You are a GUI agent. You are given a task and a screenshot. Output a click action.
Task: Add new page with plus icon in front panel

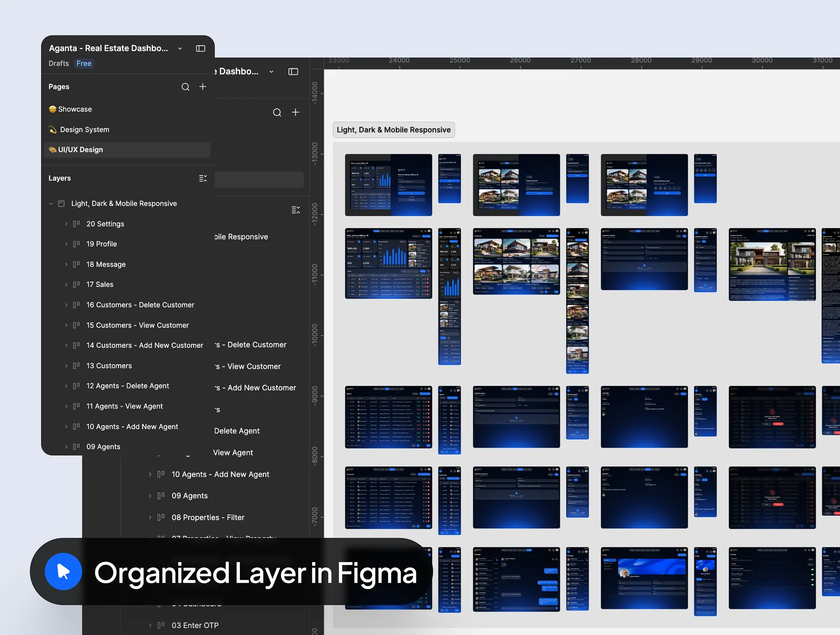coord(203,87)
